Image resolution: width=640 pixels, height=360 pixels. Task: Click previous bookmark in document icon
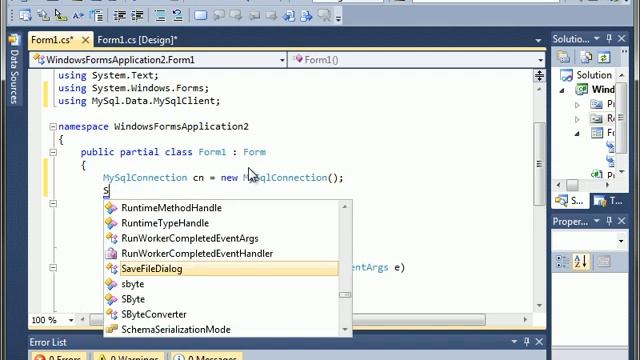click(x=289, y=16)
